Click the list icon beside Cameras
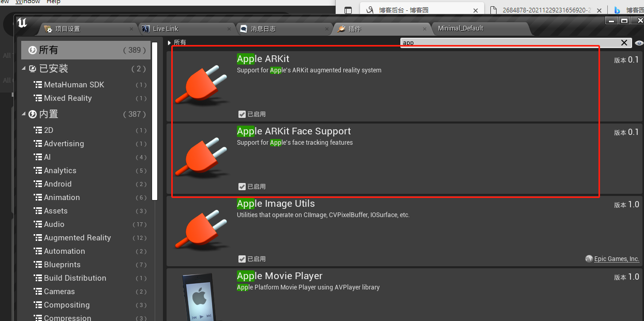This screenshot has height=321, width=644. tap(38, 292)
